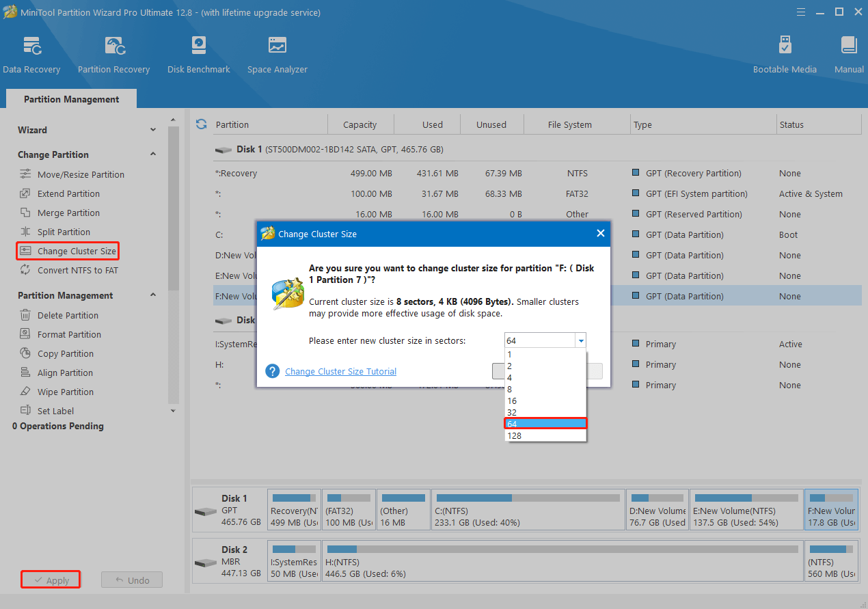
Task: Select H:(NTFS) block on Disk 2 map
Action: click(x=562, y=561)
